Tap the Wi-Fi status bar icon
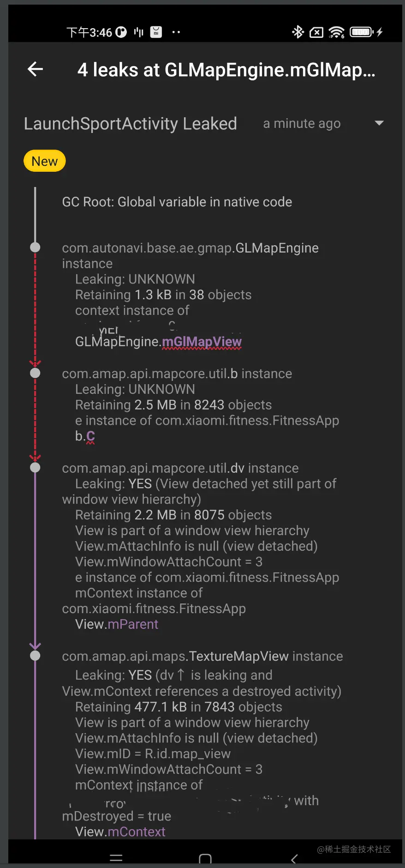The width and height of the screenshot is (405, 868). 337,32
